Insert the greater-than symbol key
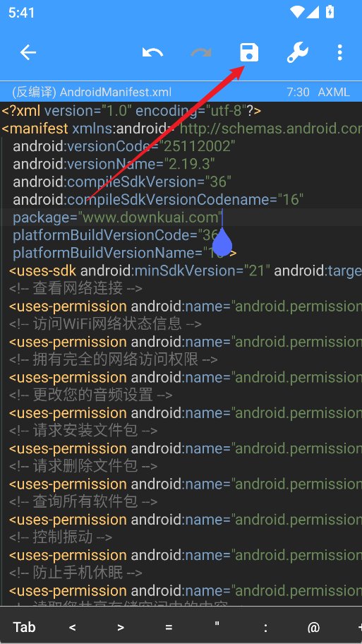 pos(121,627)
